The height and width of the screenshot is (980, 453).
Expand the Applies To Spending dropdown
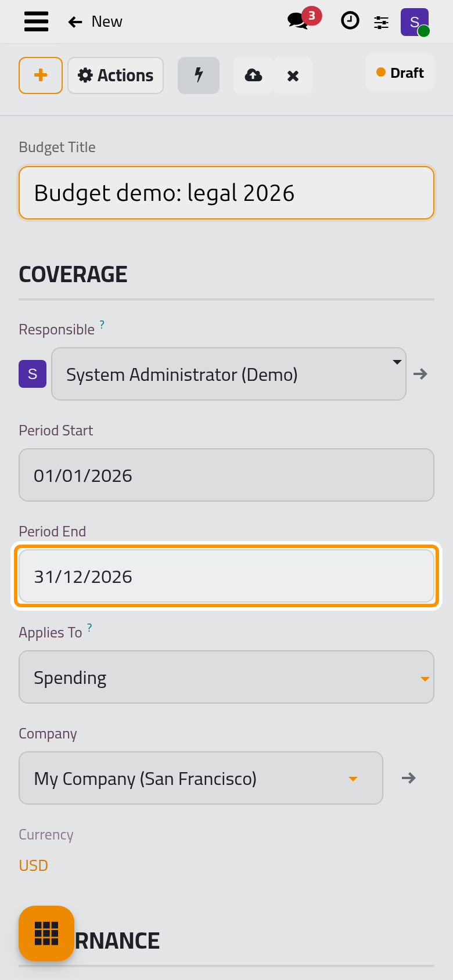(x=227, y=677)
